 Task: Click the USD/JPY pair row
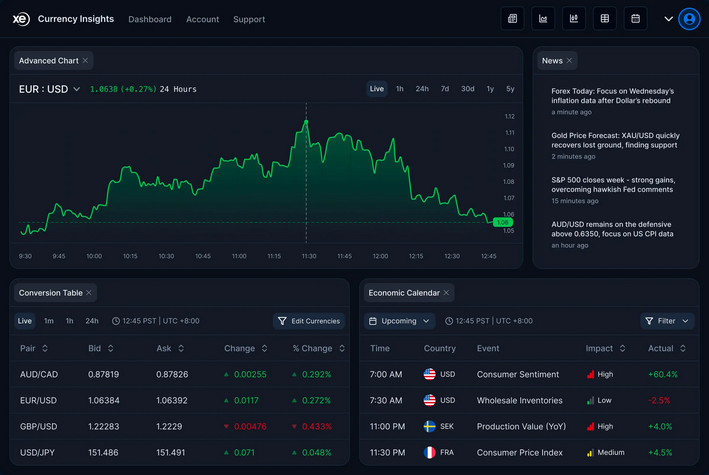[180, 452]
